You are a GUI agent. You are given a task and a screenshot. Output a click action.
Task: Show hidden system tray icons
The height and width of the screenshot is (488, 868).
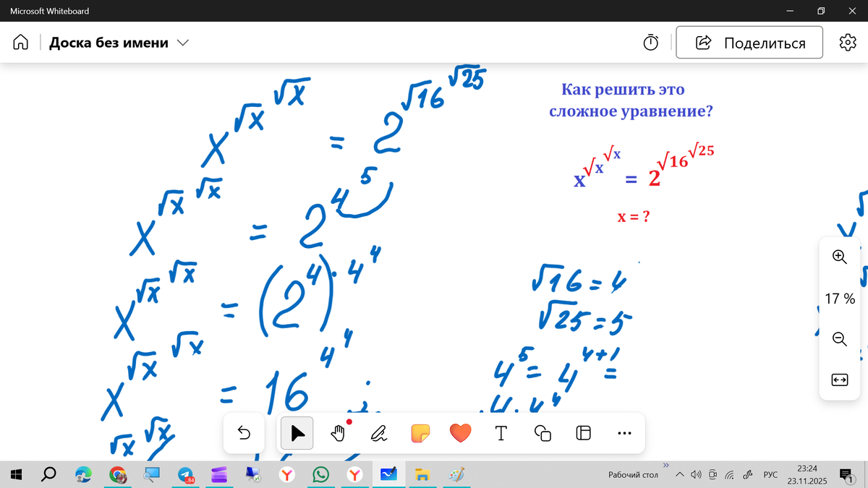tap(679, 475)
